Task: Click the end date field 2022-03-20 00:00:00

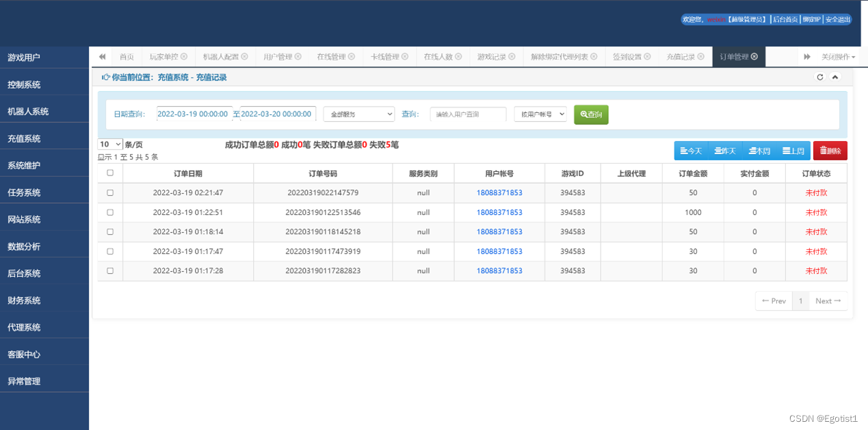Action: [x=278, y=114]
